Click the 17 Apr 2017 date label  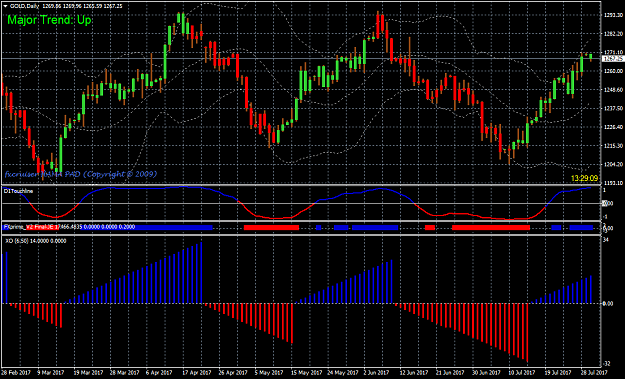pyautogui.click(x=197, y=373)
